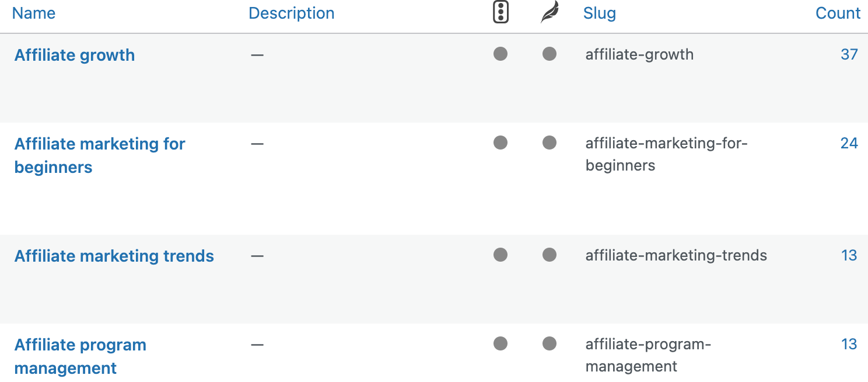Open the Affiliate program management tag
868x382 pixels.
80,345
